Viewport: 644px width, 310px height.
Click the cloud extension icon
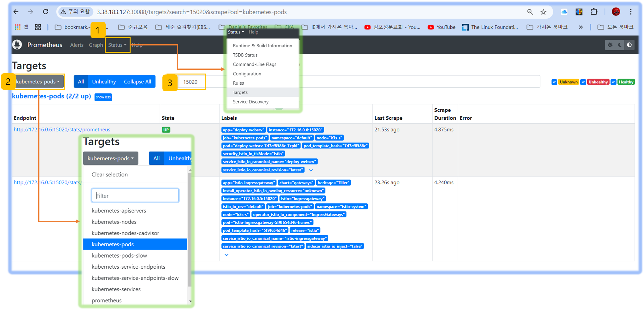pyautogui.click(x=564, y=12)
